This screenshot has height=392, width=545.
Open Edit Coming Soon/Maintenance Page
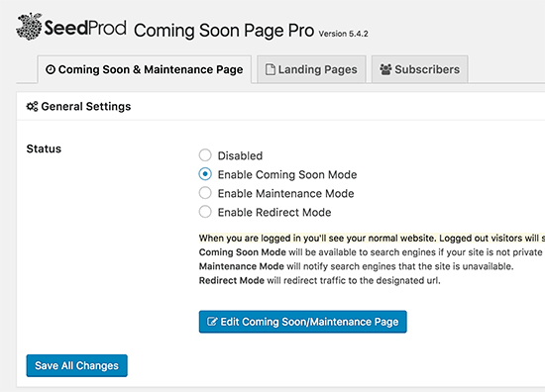(x=303, y=322)
